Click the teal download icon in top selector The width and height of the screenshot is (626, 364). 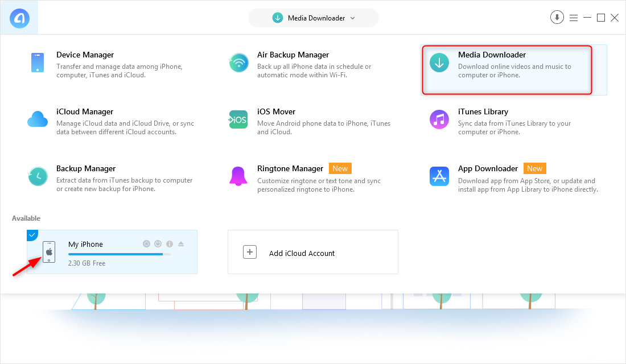(x=278, y=18)
